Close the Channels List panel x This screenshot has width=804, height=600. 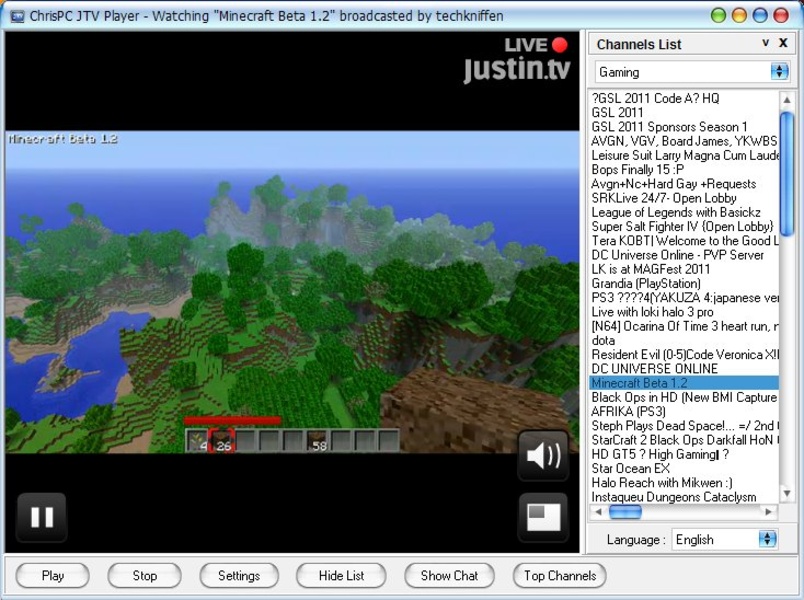(784, 44)
